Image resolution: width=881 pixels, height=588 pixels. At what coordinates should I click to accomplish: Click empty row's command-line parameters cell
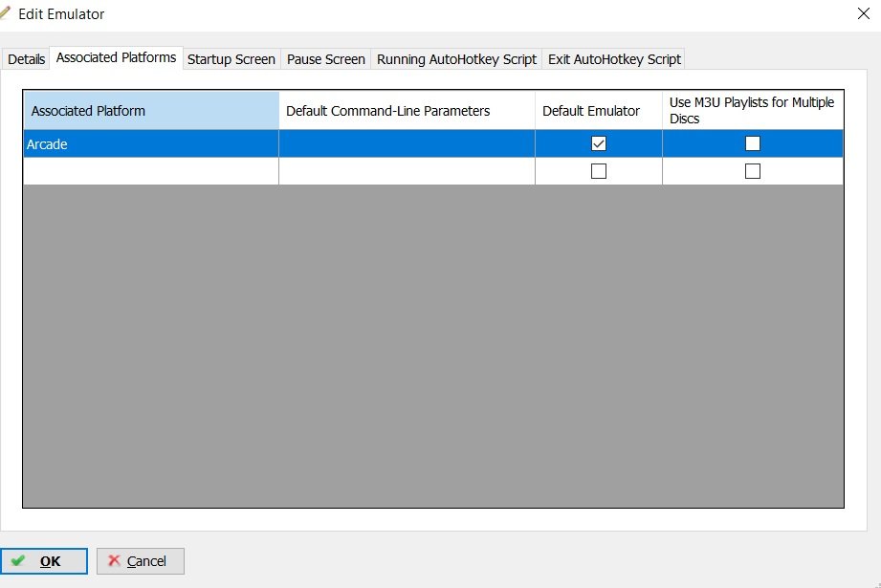click(x=407, y=171)
